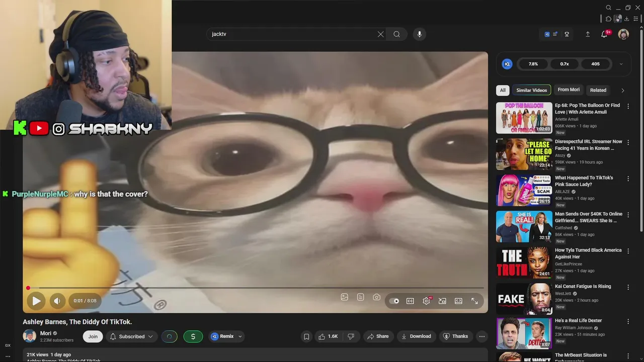Toggle the autoplay switch in the player
This screenshot has height=362, width=644.
[395, 301]
